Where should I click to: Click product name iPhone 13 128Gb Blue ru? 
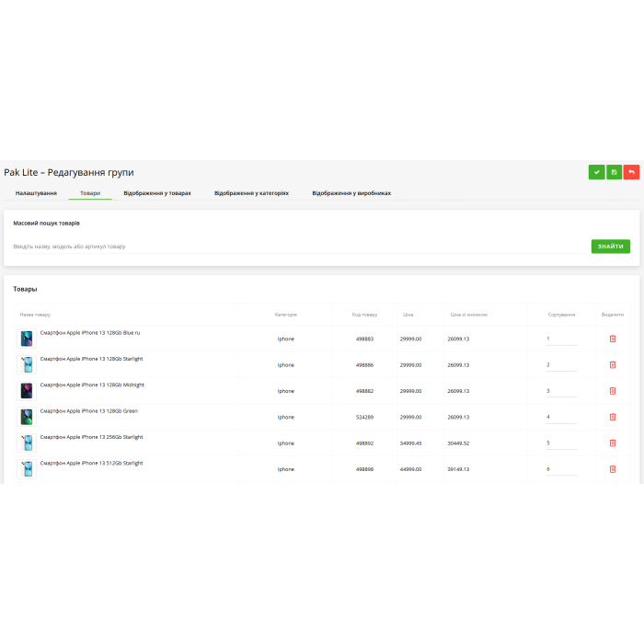point(90,333)
